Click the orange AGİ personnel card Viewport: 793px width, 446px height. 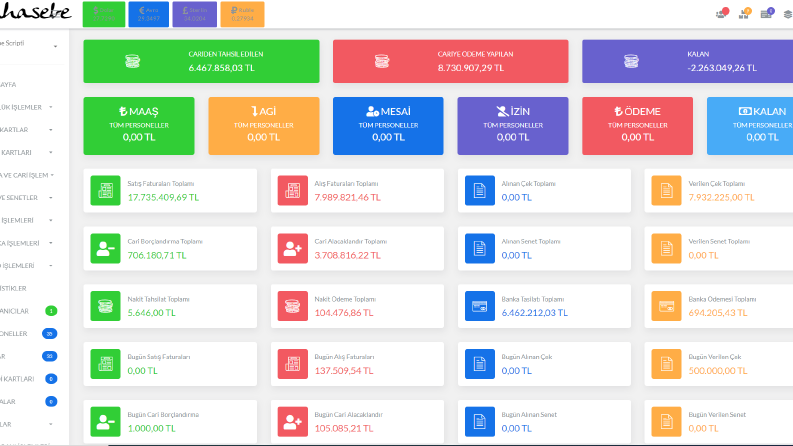(263, 126)
